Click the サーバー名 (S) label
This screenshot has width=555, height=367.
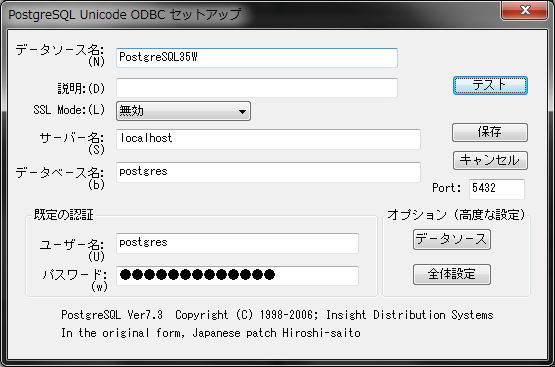(72, 143)
